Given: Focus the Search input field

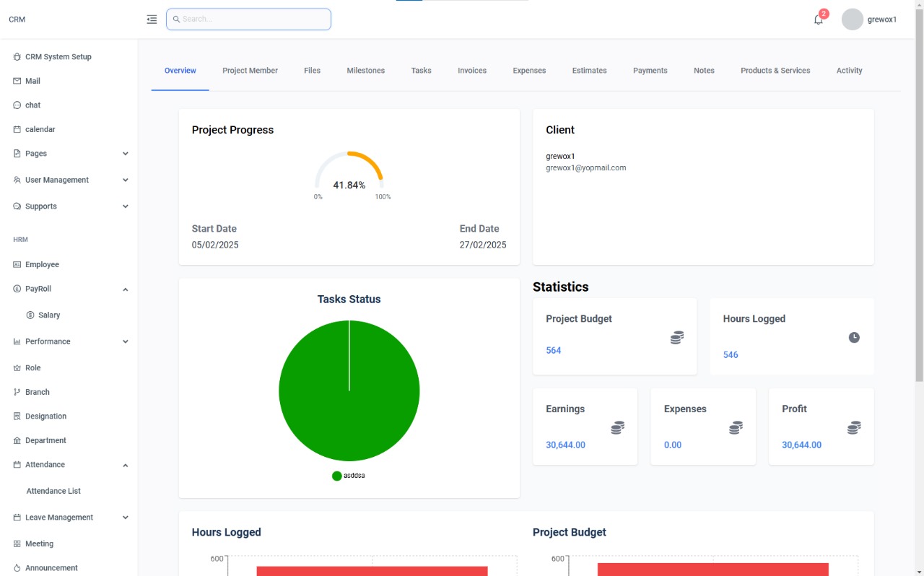Looking at the screenshot, I should click(x=248, y=19).
